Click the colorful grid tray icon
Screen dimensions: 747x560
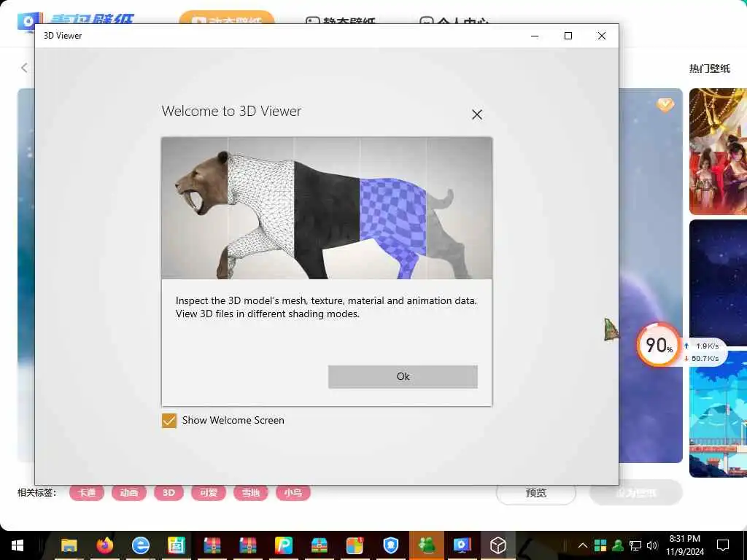pyautogui.click(x=600, y=545)
